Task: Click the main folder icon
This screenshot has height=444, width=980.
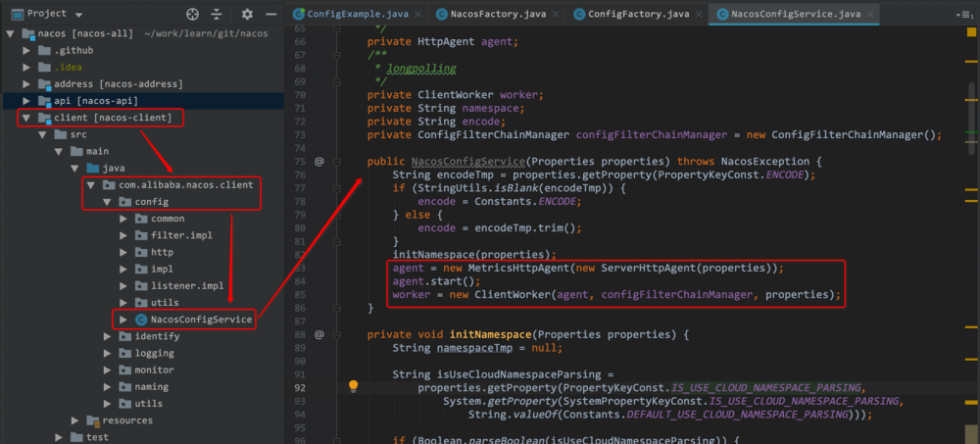Action: coord(76,151)
